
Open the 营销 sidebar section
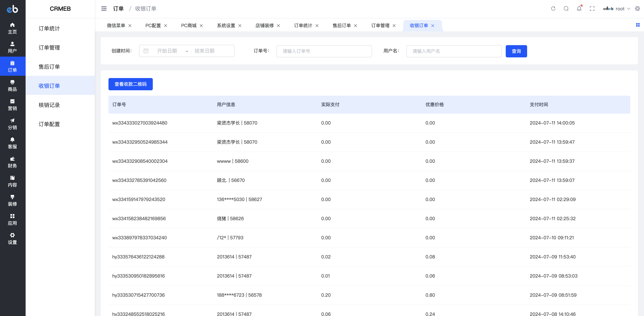pos(12,105)
